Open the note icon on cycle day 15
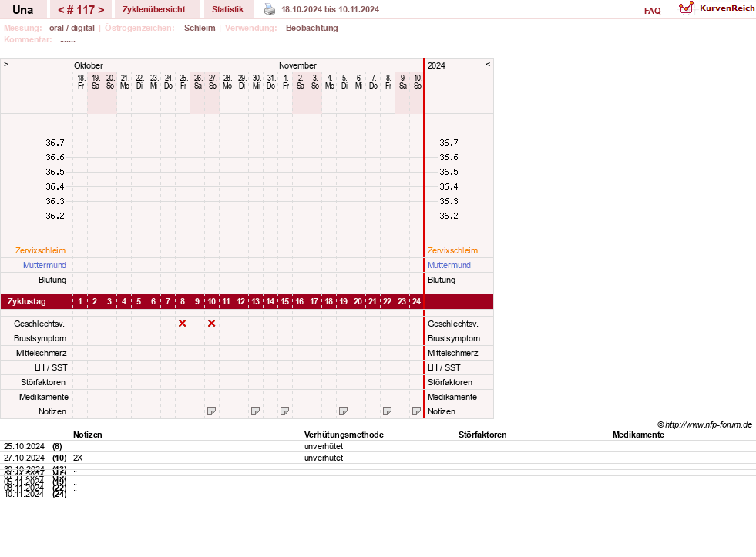The image size is (756, 557). pos(284,411)
